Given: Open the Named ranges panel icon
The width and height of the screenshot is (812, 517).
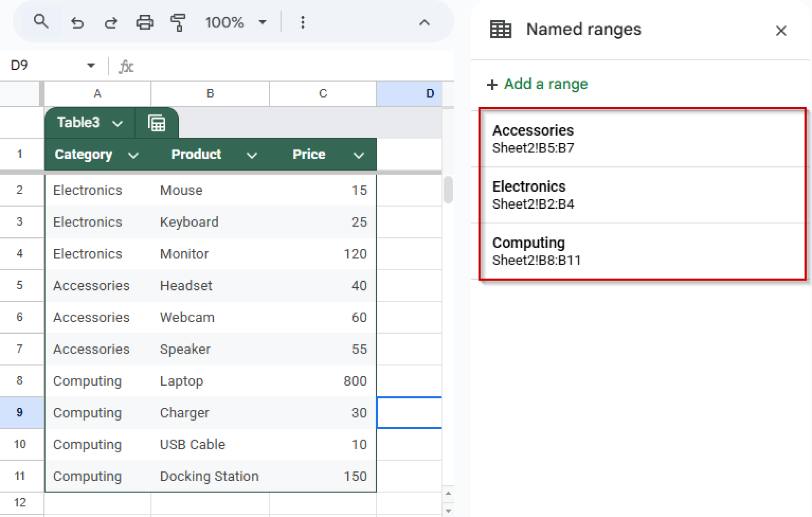Looking at the screenshot, I should click(500, 29).
